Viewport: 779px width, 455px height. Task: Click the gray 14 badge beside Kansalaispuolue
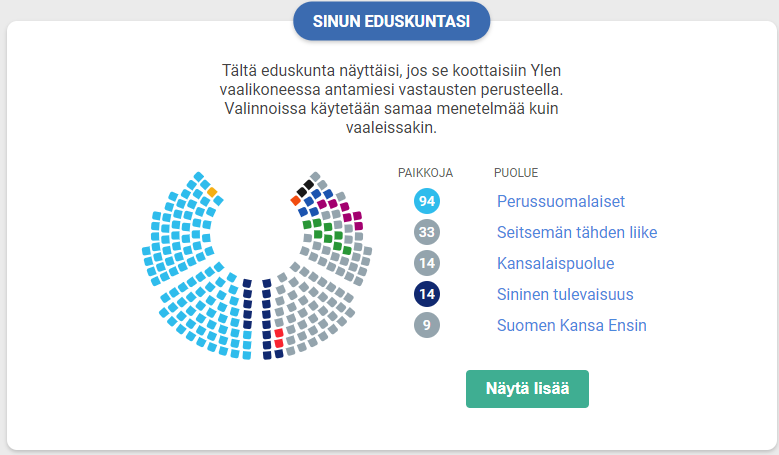pyautogui.click(x=426, y=264)
